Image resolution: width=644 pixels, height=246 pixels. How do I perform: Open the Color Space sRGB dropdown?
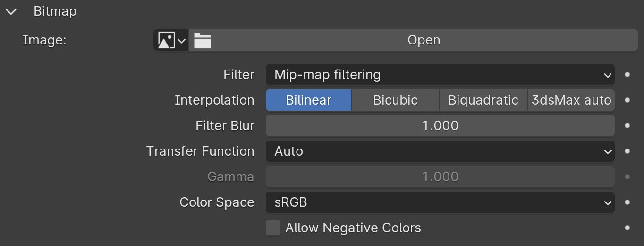440,202
